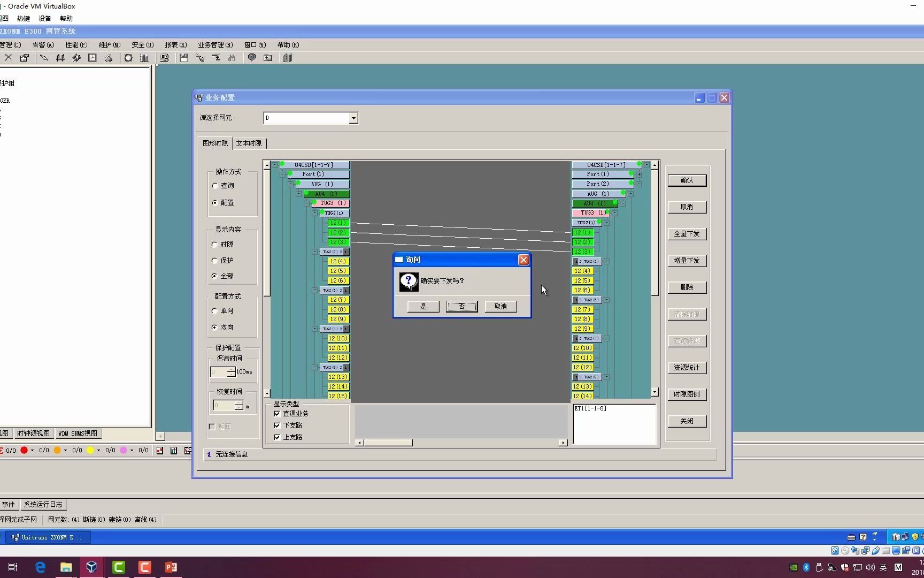Click the diagonal link line toolbar icon
This screenshot has height=578, width=924.
(44, 58)
